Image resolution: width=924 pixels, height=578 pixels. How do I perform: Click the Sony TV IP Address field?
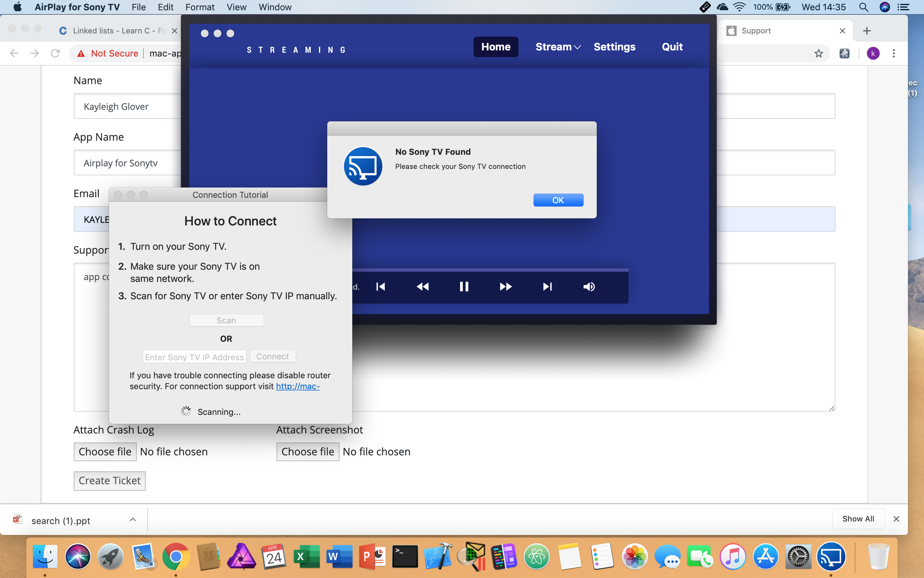click(194, 357)
